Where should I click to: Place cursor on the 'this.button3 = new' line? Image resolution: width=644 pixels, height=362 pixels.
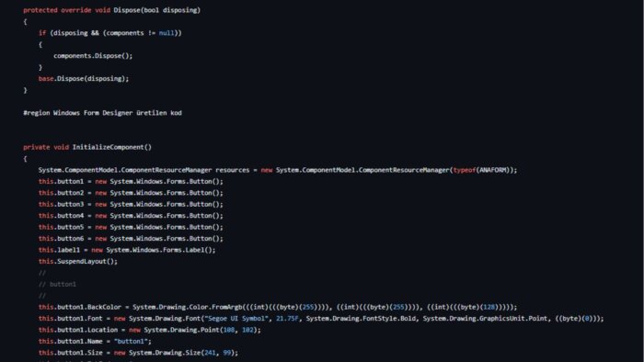coord(131,205)
